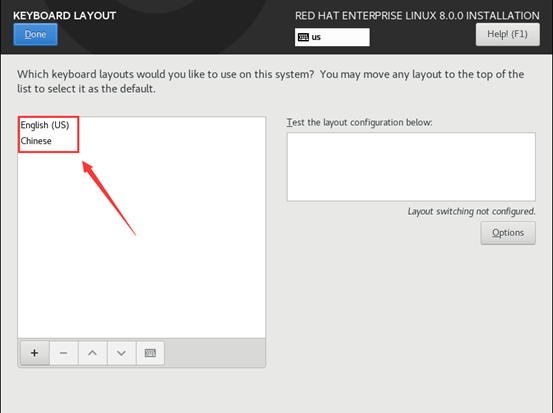Click the layout test text box

pos(411,167)
